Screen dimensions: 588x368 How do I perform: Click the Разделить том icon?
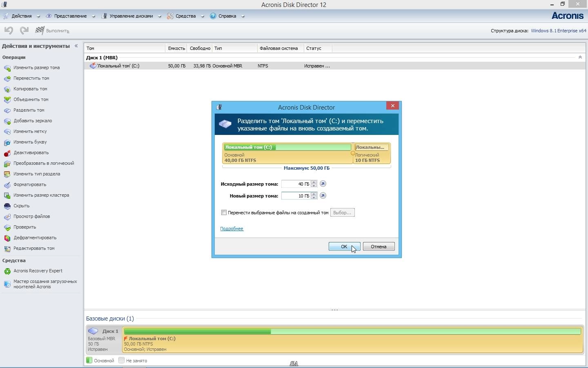(x=7, y=110)
